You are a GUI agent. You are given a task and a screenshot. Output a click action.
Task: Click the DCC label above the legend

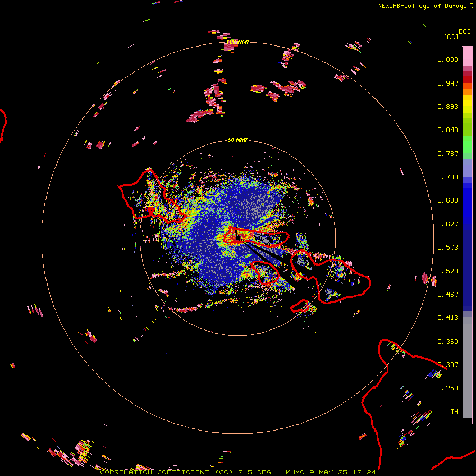(x=464, y=32)
